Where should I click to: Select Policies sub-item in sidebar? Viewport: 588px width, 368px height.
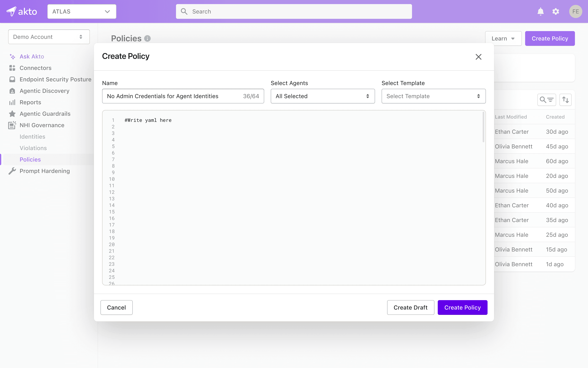click(30, 159)
